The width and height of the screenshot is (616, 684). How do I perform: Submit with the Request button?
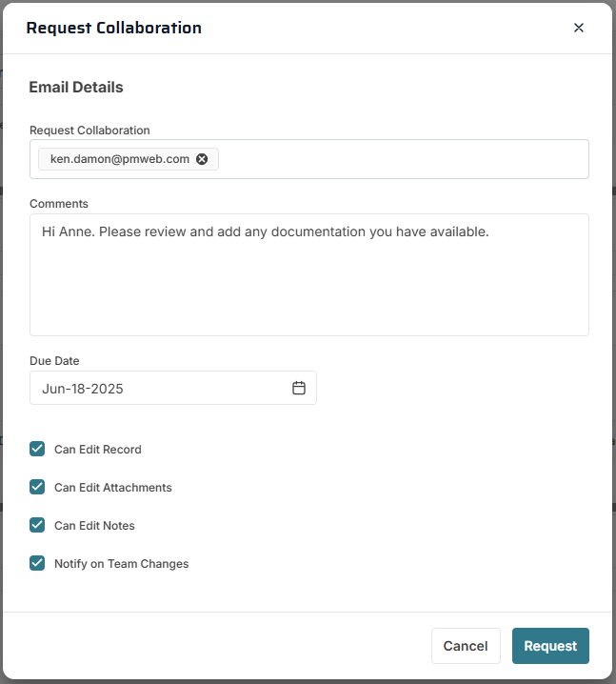(x=550, y=645)
